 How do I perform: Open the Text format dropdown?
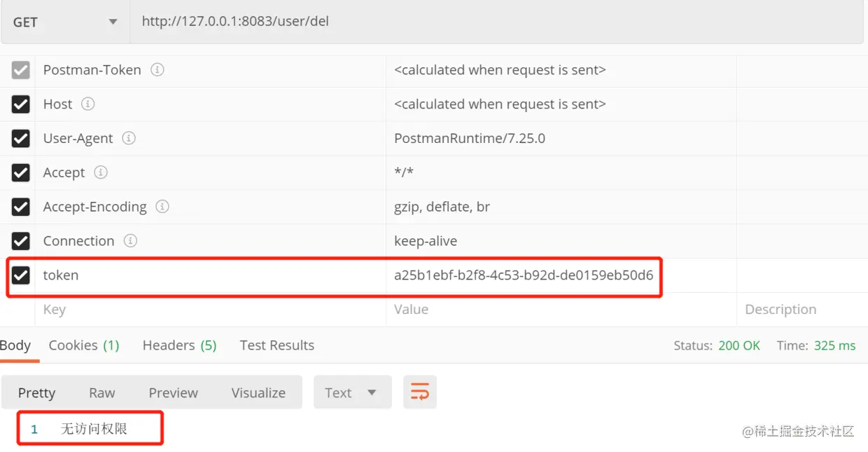tap(352, 392)
